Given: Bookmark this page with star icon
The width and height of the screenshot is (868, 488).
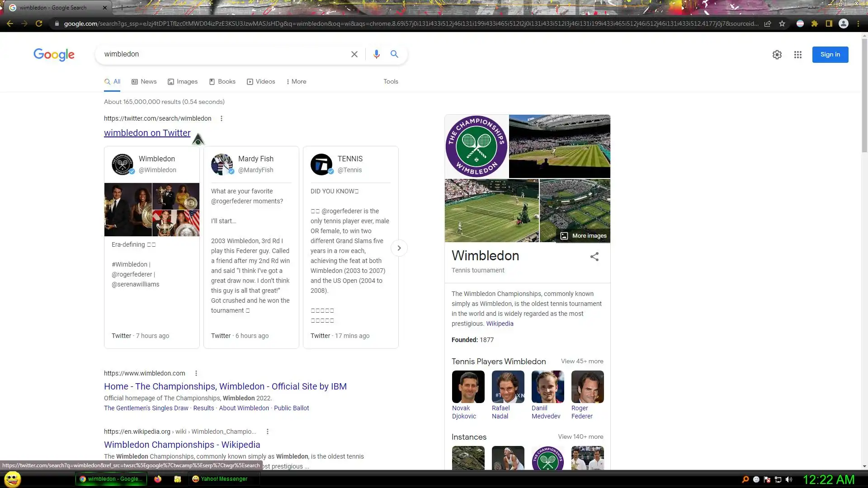Looking at the screenshot, I should pyautogui.click(x=782, y=23).
